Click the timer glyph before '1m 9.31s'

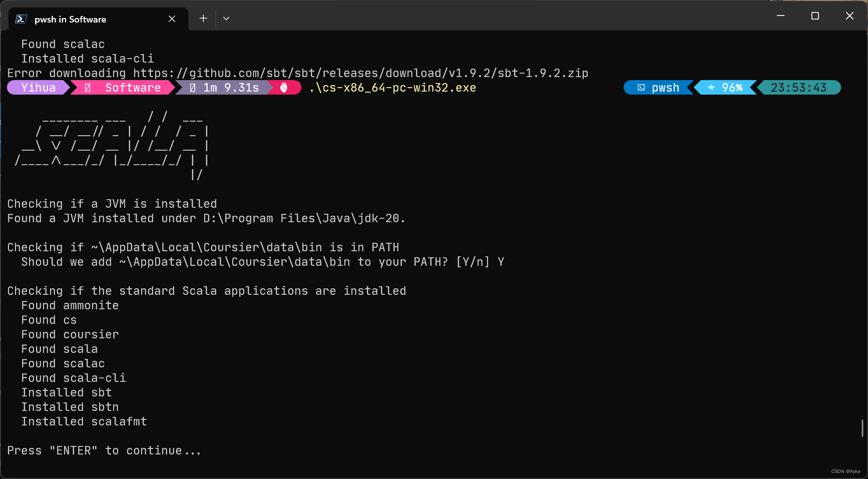[193, 88]
